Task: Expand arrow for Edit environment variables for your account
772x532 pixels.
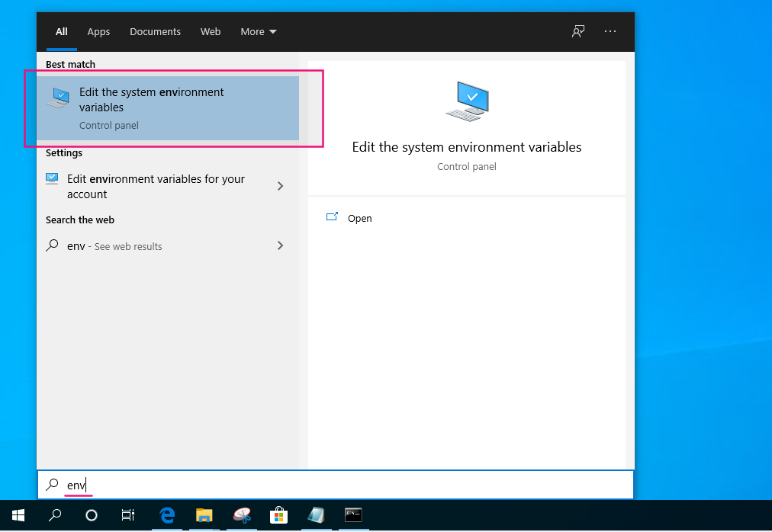Action: point(280,186)
